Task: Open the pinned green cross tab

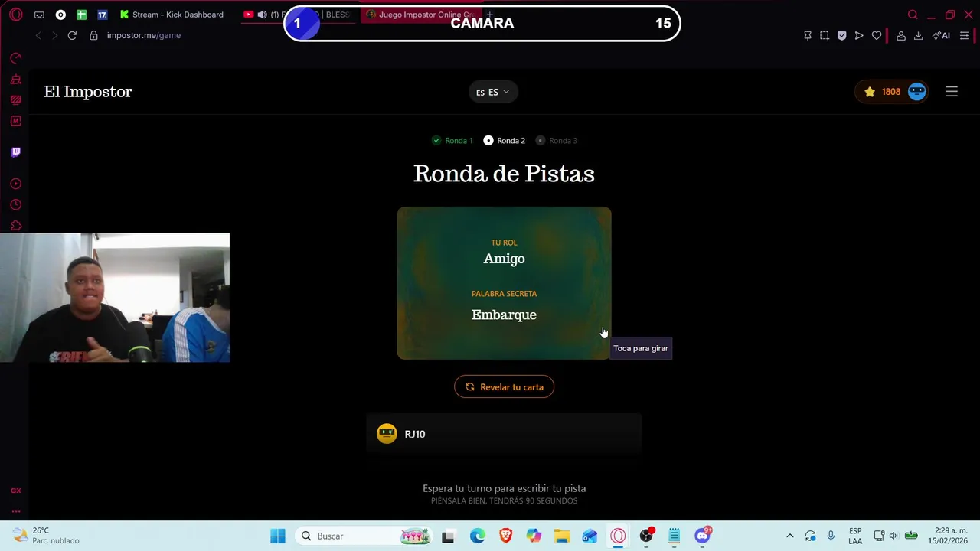Action: click(81, 15)
